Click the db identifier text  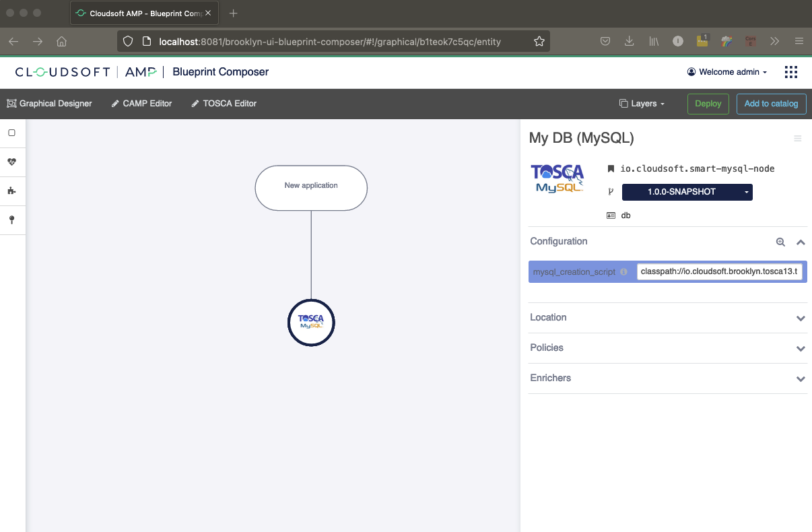coord(625,215)
